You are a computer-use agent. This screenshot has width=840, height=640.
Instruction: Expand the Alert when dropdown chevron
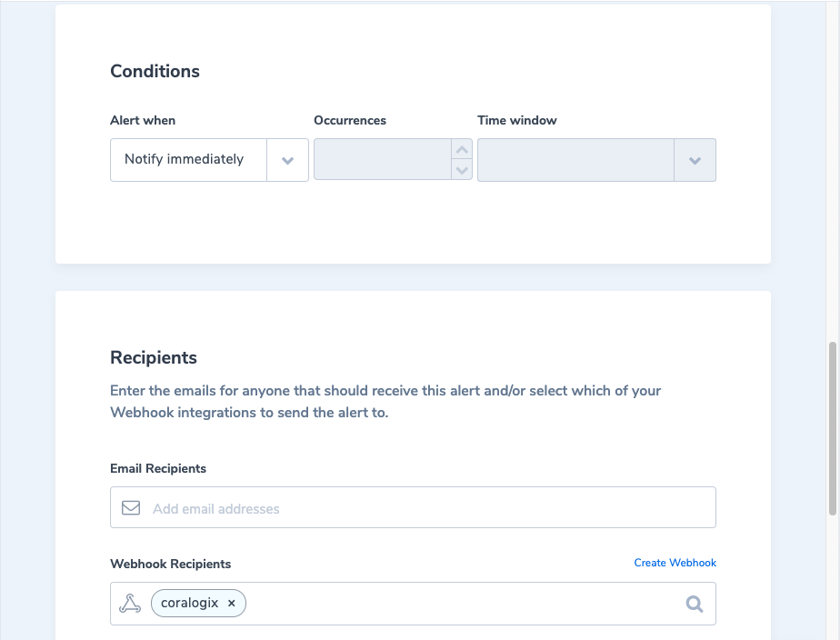pos(288,160)
